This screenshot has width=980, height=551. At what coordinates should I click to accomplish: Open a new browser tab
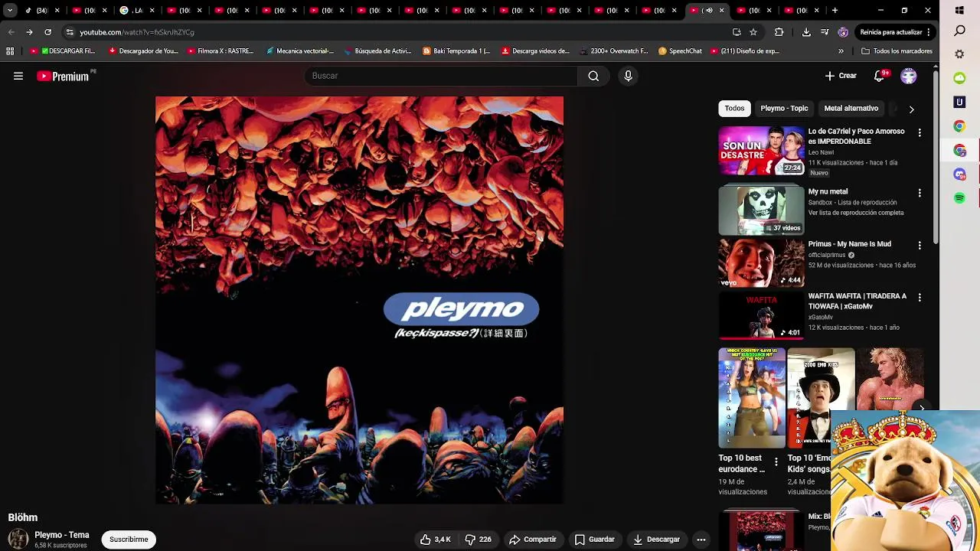click(x=835, y=11)
